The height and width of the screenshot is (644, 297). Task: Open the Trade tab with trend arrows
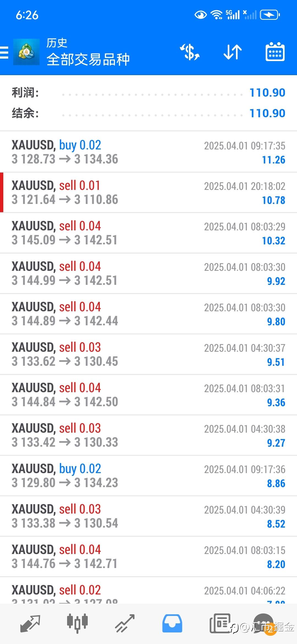coord(125,623)
